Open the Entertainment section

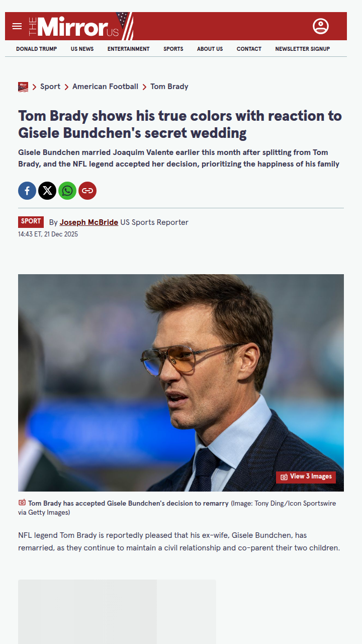click(x=128, y=49)
